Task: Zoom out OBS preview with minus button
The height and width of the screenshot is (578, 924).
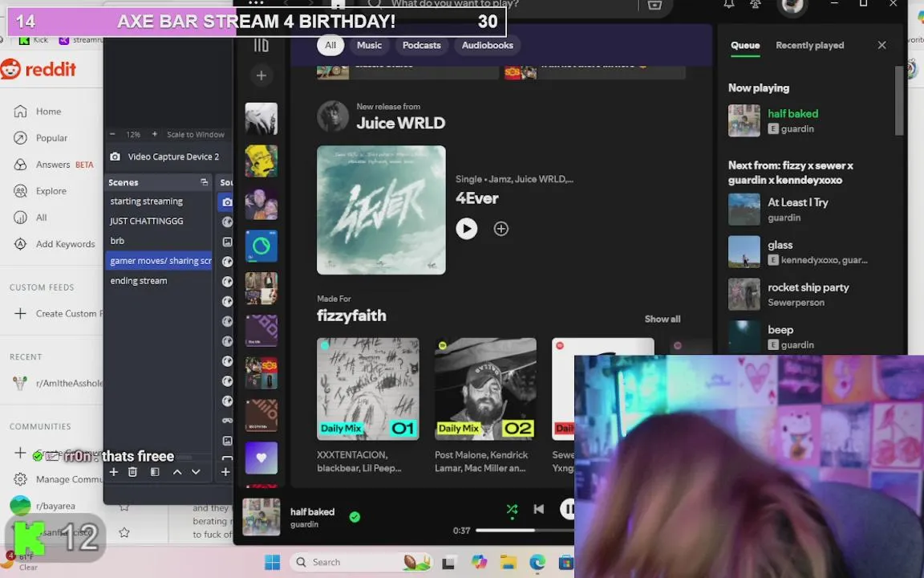Action: [x=112, y=135]
